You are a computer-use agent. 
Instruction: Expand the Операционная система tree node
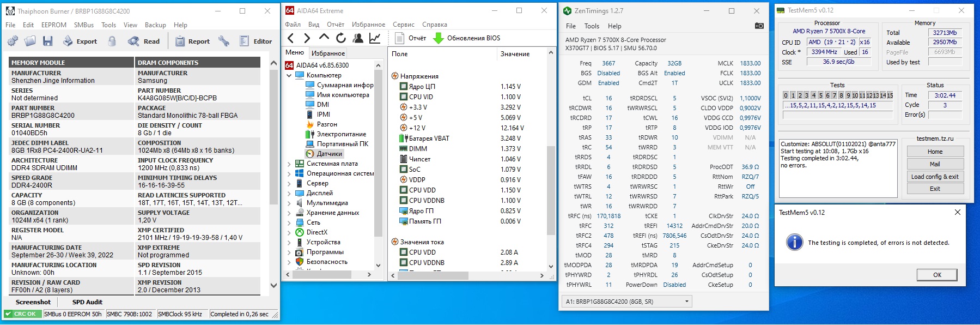pyautogui.click(x=289, y=173)
